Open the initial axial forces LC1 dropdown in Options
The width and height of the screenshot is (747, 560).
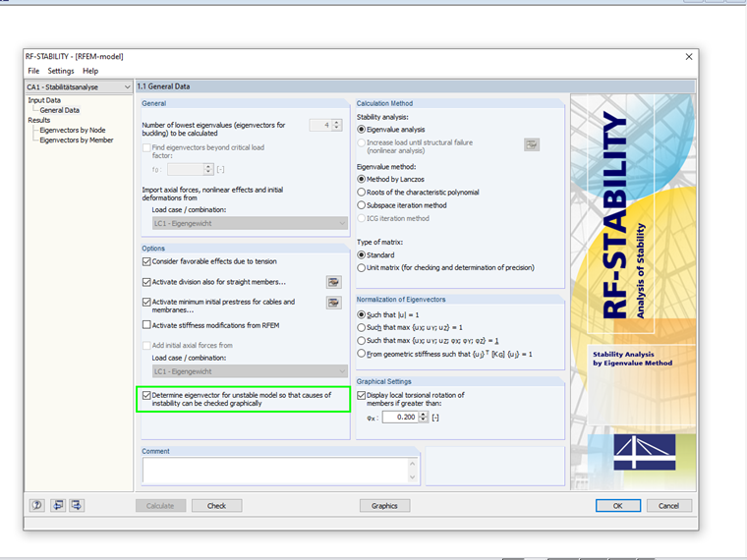click(x=250, y=371)
